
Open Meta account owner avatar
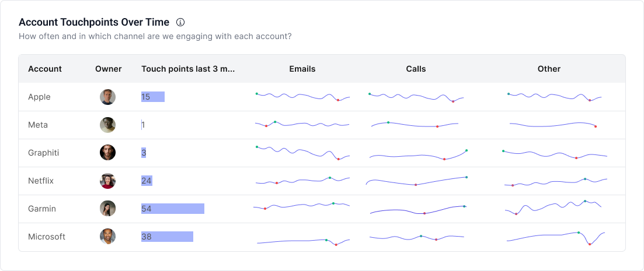[x=107, y=125]
